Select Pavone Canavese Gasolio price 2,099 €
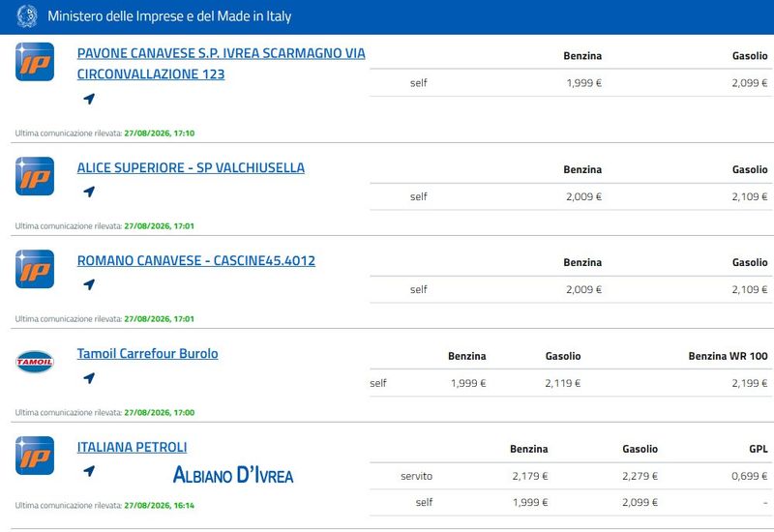 pos(750,83)
